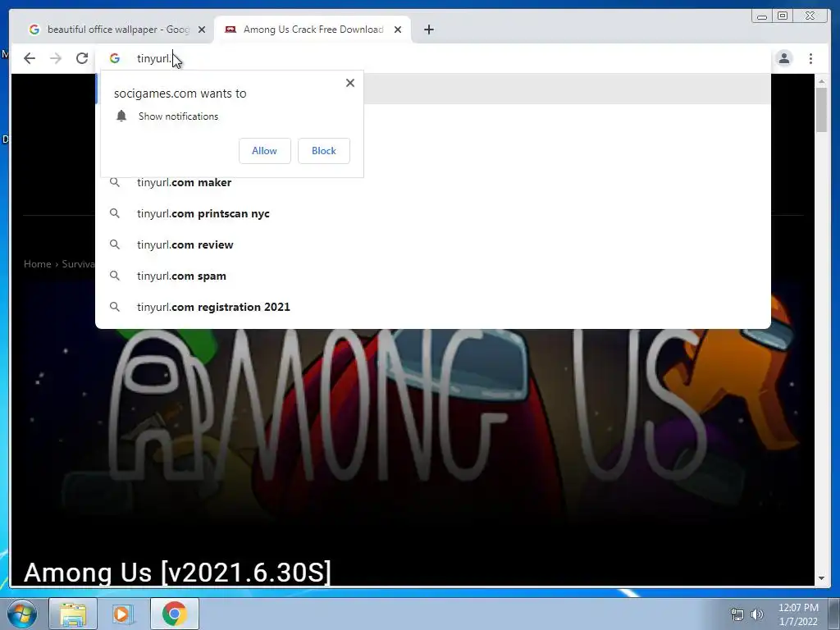This screenshot has height=630, width=840.
Task: Choose suggestion tinyurl.com maker
Action: 433,182
